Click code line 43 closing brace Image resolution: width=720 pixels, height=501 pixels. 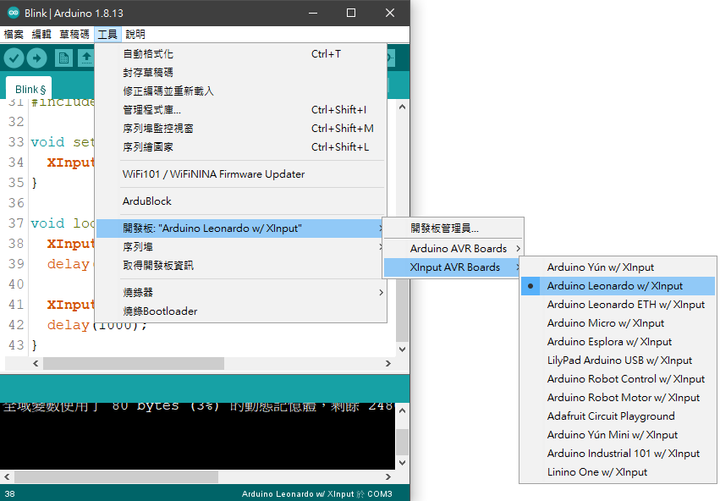(34, 345)
